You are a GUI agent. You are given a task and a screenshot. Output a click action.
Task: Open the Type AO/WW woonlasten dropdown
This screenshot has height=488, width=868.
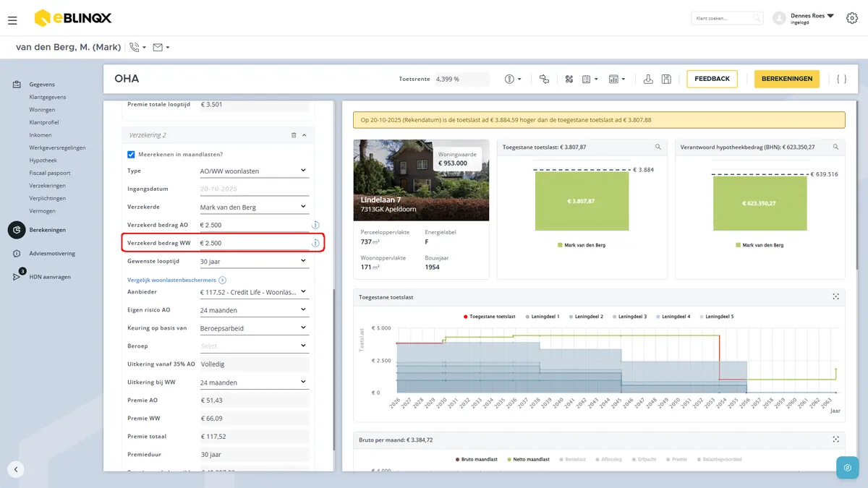tap(254, 171)
